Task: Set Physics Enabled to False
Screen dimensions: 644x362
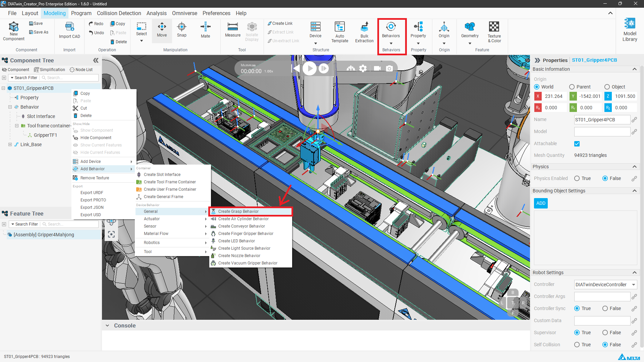Action: click(605, 178)
